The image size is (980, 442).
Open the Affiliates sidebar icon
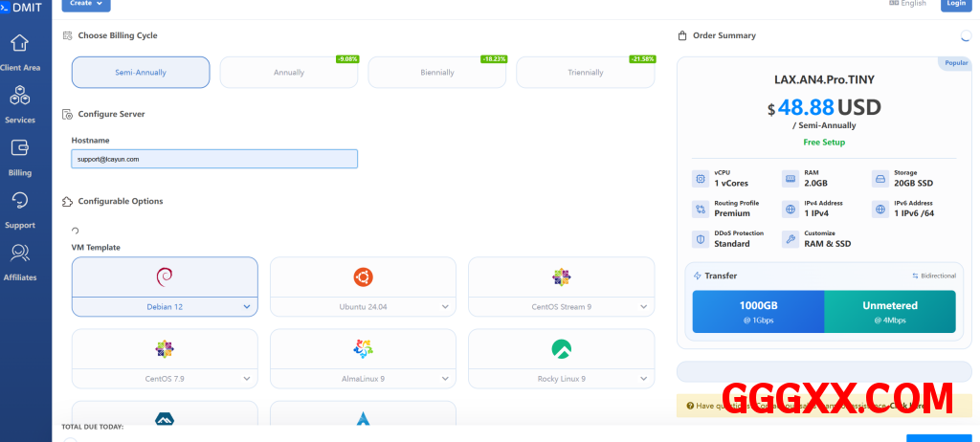click(x=19, y=254)
